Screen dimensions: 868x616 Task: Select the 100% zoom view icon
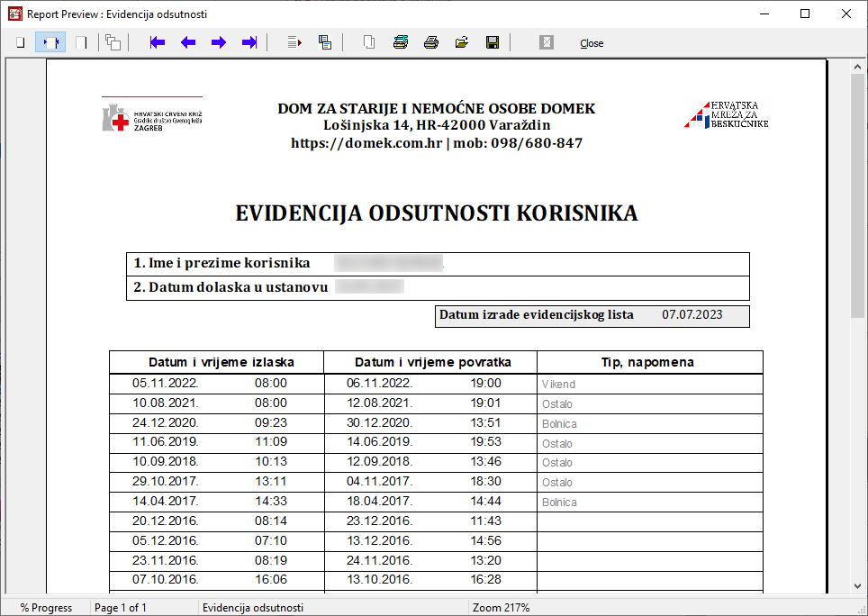coord(81,42)
